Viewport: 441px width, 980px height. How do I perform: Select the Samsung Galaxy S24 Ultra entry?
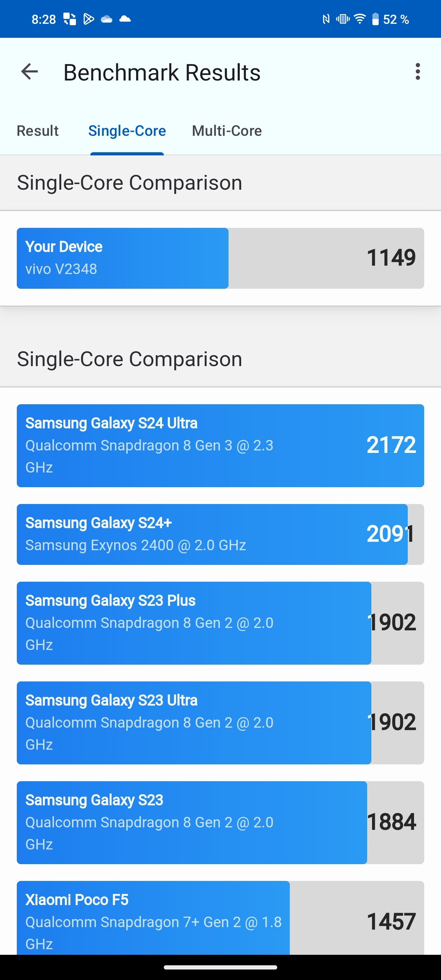point(220,446)
